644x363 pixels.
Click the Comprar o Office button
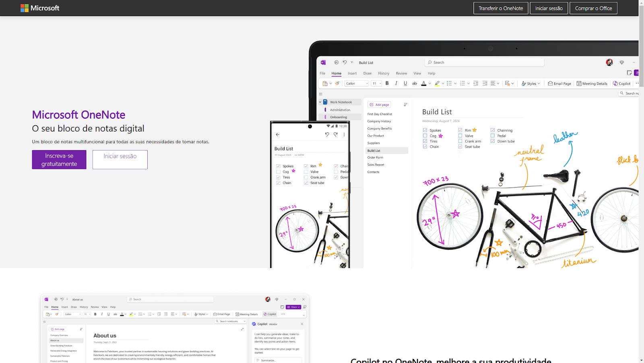click(x=593, y=8)
